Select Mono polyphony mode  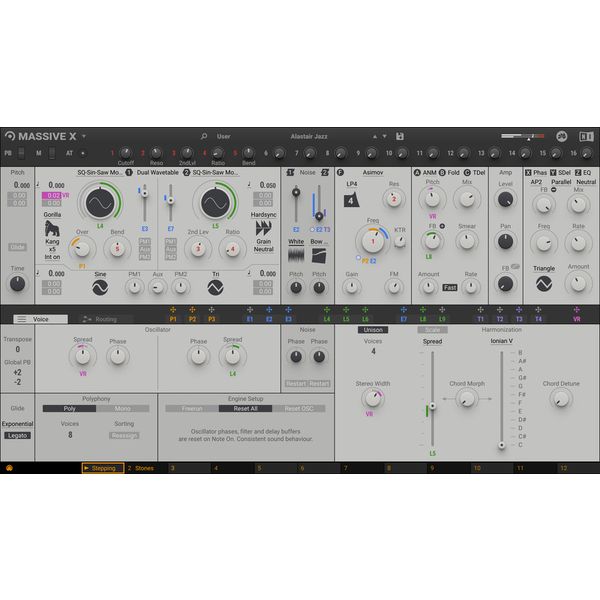(x=122, y=409)
